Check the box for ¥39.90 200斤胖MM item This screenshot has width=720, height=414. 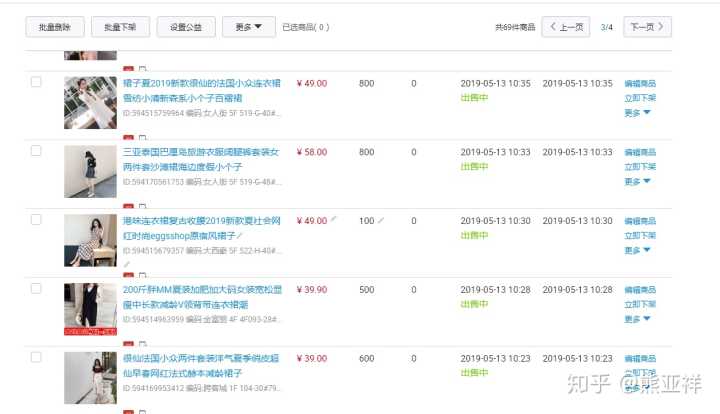pyautogui.click(x=36, y=288)
